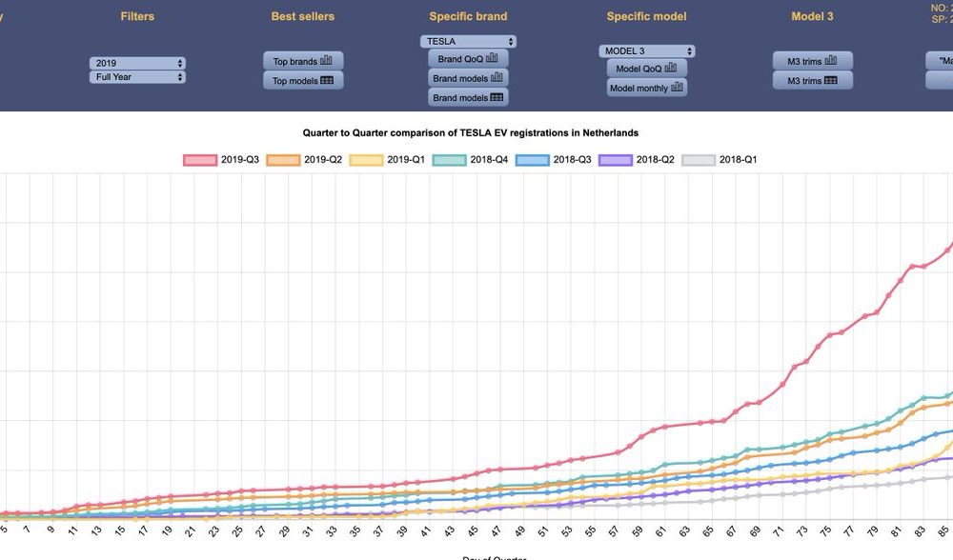Expand the MODEL 3 model selector
Screen dimensions: 953x560
647,51
